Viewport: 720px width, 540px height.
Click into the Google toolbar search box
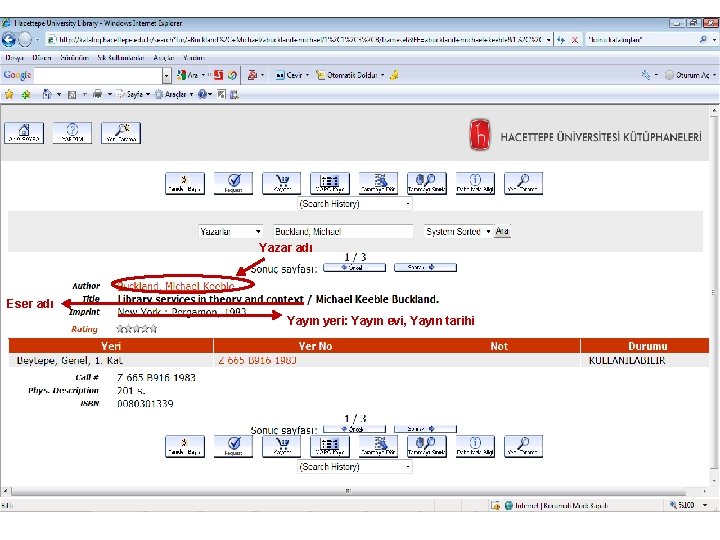point(98,75)
